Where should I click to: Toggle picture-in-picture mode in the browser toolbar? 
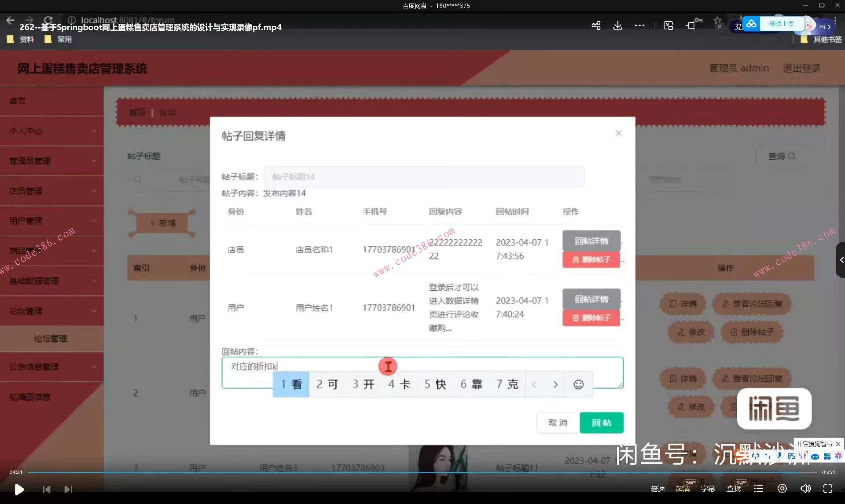668,26
